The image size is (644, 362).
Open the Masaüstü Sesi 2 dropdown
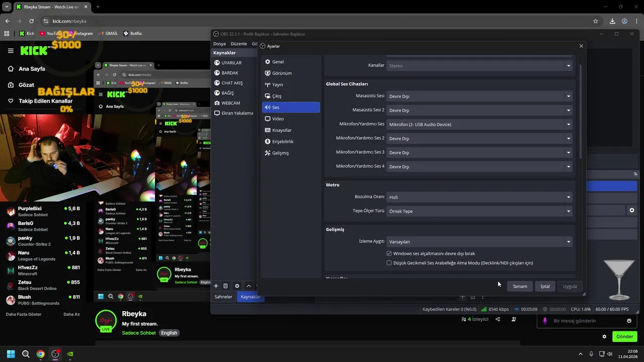479,110
